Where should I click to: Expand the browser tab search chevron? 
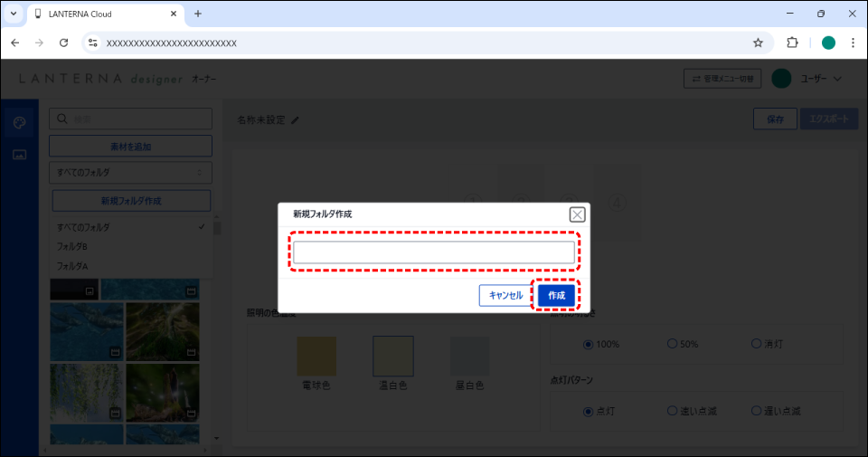(14, 14)
